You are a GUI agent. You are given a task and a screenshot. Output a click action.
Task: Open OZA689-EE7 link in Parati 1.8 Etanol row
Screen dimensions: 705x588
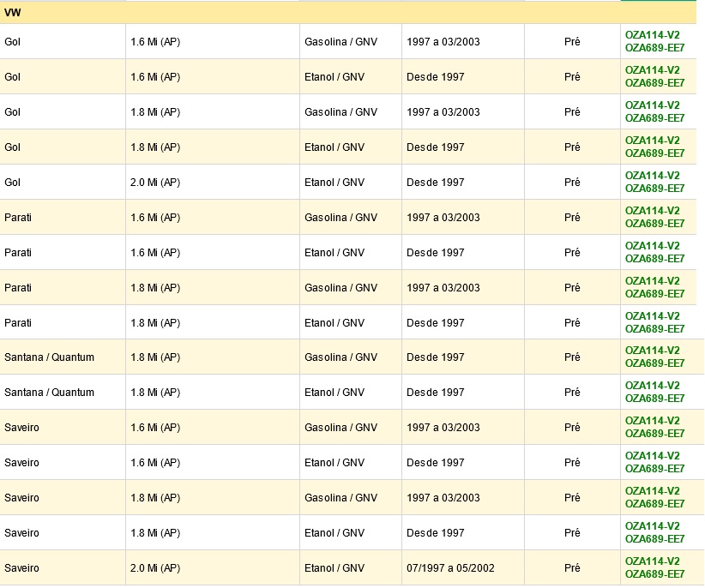point(654,329)
